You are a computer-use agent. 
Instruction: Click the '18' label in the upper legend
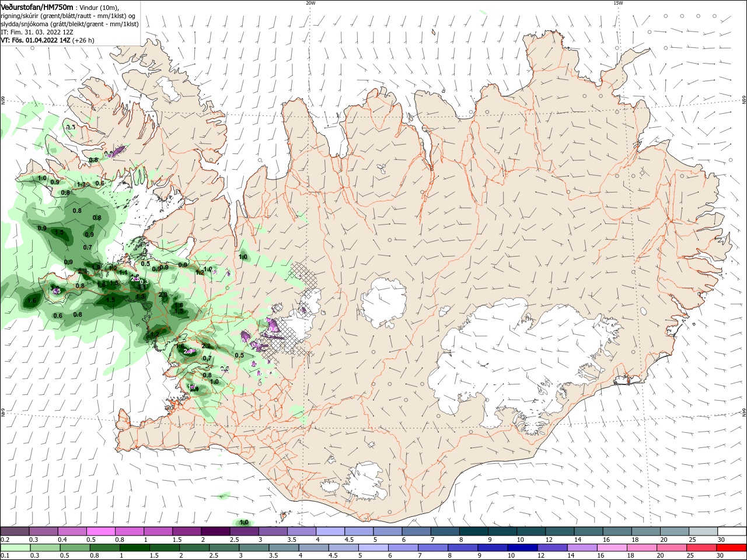point(635,540)
